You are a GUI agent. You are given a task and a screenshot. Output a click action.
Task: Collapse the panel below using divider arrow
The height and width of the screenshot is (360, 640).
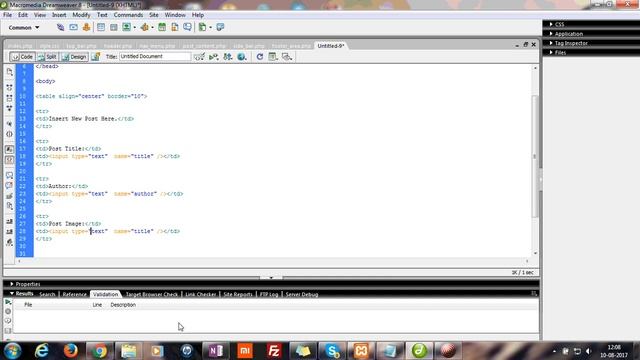tap(271, 278)
